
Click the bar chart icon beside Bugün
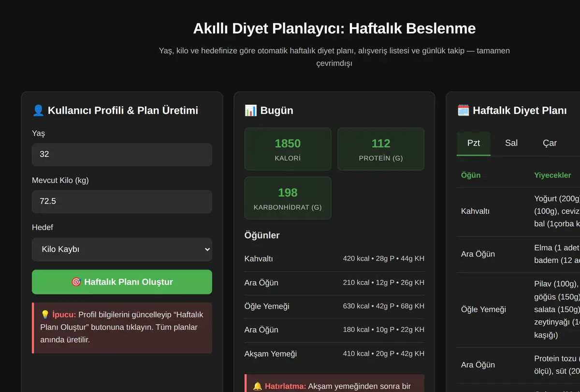click(250, 110)
